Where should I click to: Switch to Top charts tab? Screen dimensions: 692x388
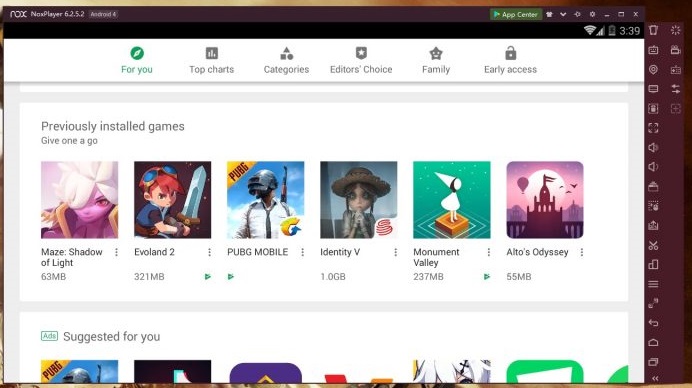(211, 60)
